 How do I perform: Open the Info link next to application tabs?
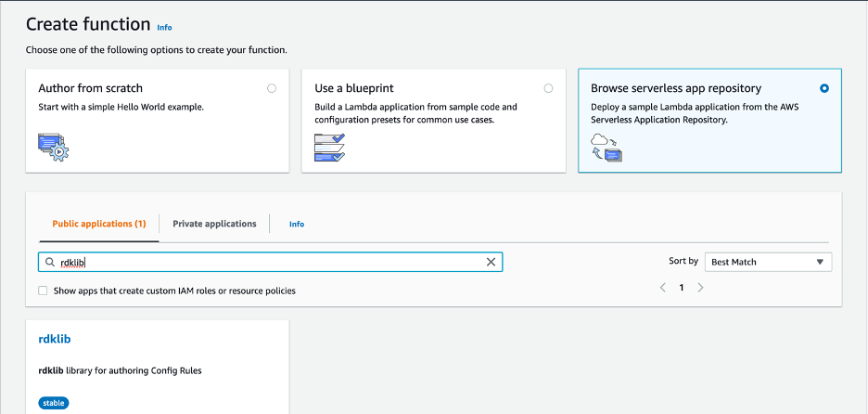pos(297,224)
